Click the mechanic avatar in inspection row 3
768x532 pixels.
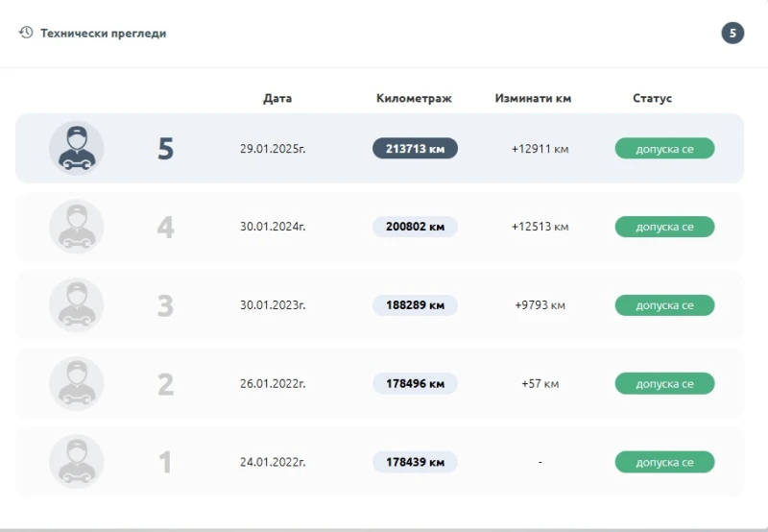[77, 305]
